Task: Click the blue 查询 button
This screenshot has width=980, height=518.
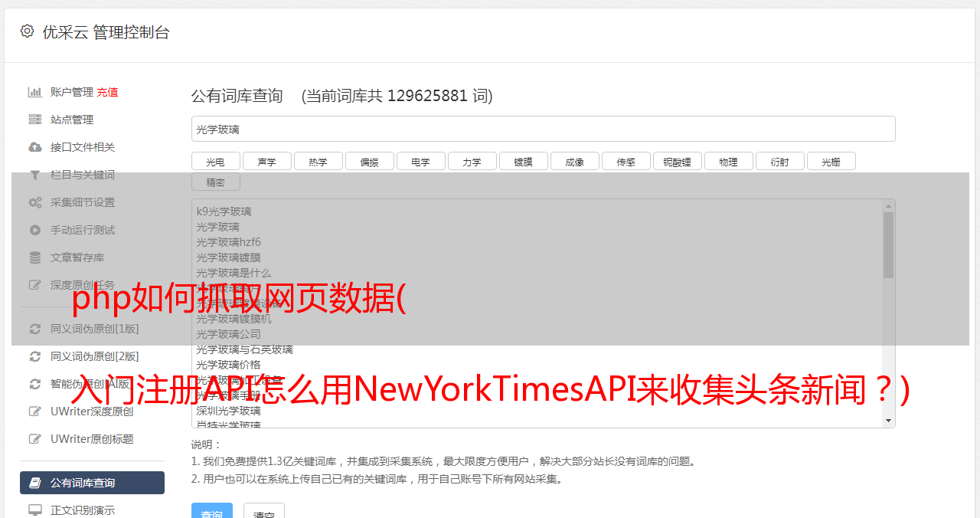Action: coord(212,512)
